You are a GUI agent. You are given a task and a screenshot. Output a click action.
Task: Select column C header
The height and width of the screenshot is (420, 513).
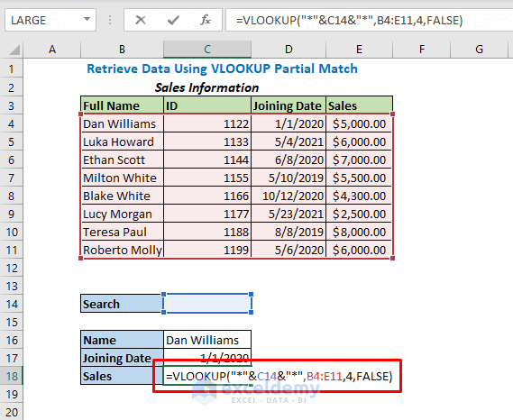[207, 50]
